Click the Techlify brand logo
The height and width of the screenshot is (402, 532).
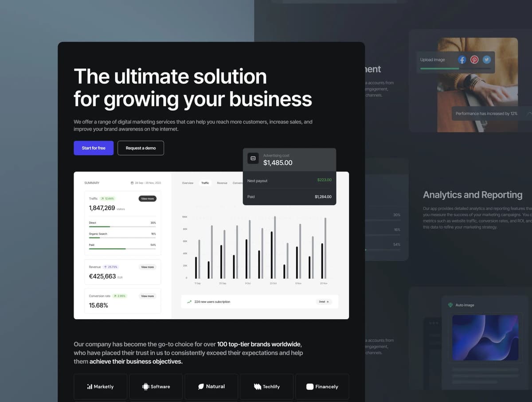point(267,386)
